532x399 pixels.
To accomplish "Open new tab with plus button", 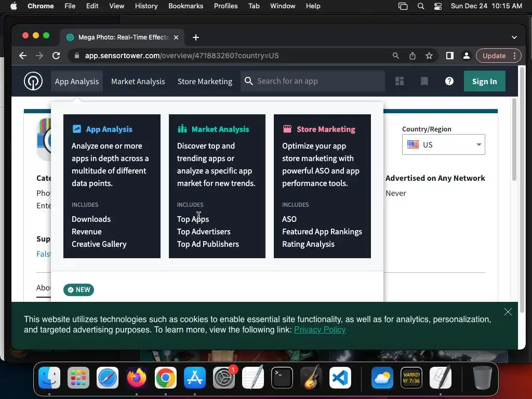I will pyautogui.click(x=196, y=37).
